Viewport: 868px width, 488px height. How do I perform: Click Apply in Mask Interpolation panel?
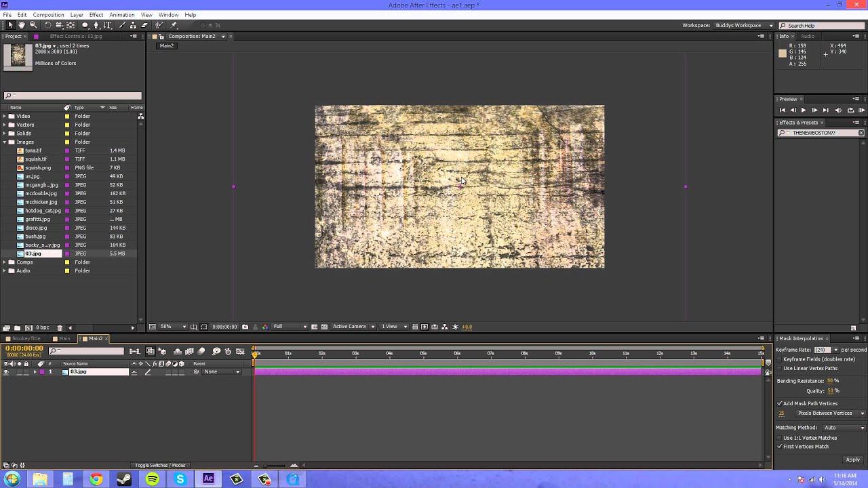click(852, 460)
